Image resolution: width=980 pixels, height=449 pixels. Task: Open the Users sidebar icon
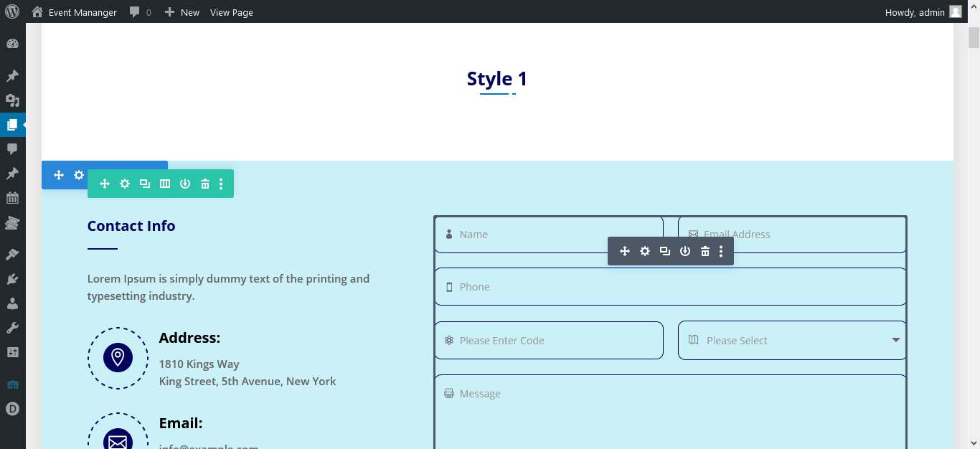tap(12, 303)
